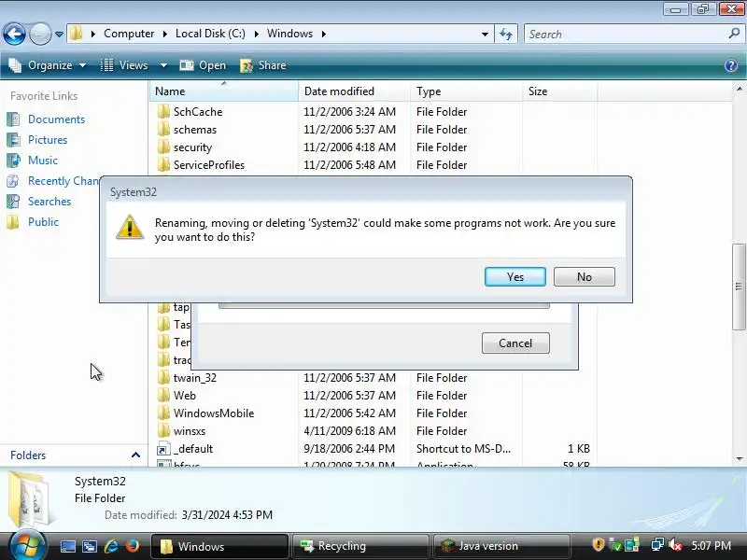Click the Local Disk (C:) breadcrumb
Image resolution: width=747 pixels, height=560 pixels.
pyautogui.click(x=210, y=34)
